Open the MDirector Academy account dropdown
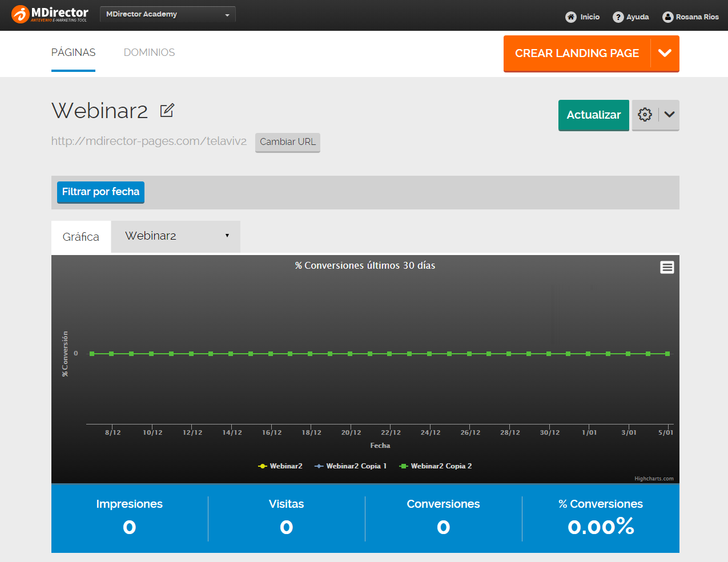Image resolution: width=728 pixels, height=562 pixels. coord(168,14)
